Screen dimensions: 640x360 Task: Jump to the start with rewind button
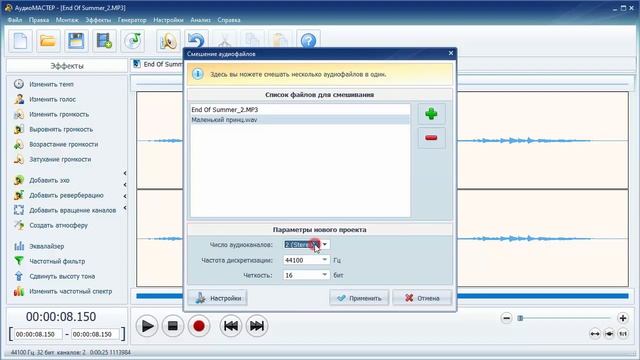click(231, 326)
